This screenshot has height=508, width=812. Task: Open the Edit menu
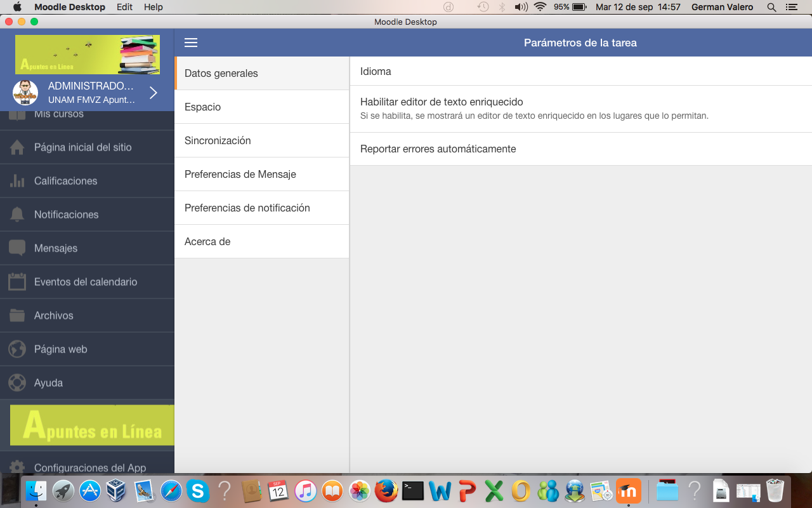point(125,7)
